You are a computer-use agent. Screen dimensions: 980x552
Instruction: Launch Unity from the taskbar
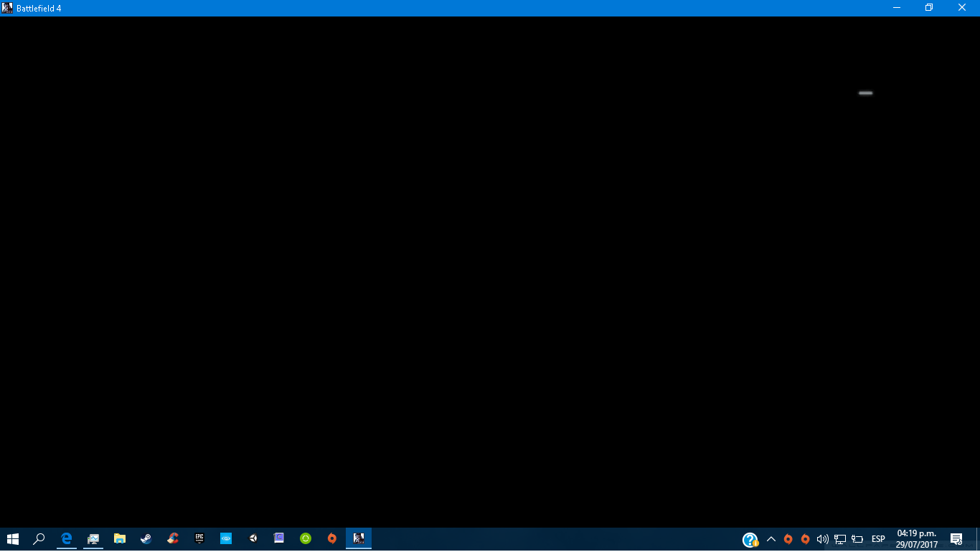253,539
